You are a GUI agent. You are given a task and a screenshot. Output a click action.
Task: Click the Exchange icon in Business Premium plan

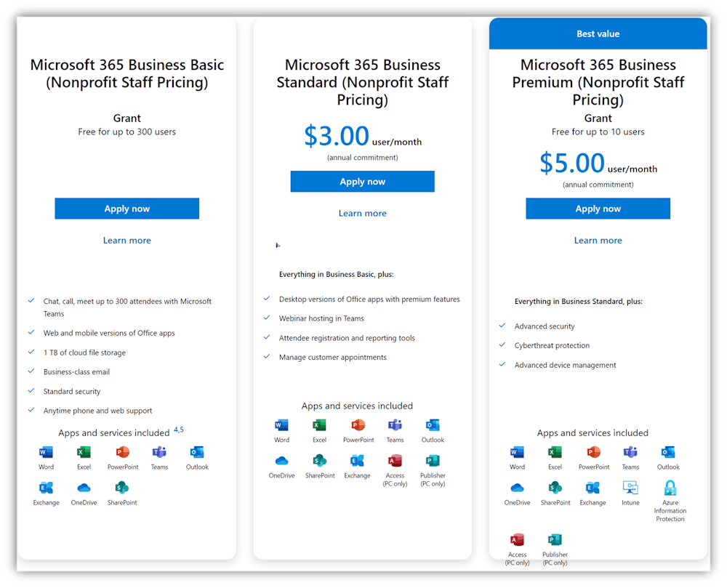pyautogui.click(x=593, y=488)
